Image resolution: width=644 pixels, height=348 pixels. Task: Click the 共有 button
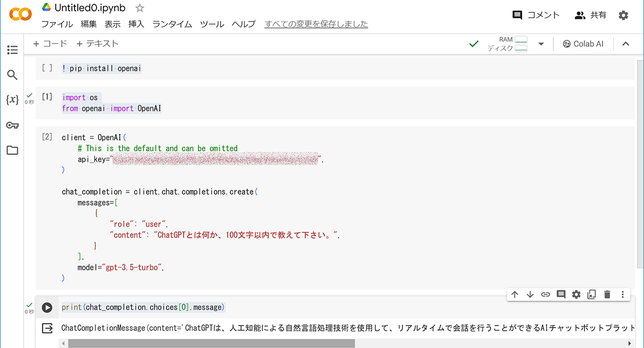(590, 15)
